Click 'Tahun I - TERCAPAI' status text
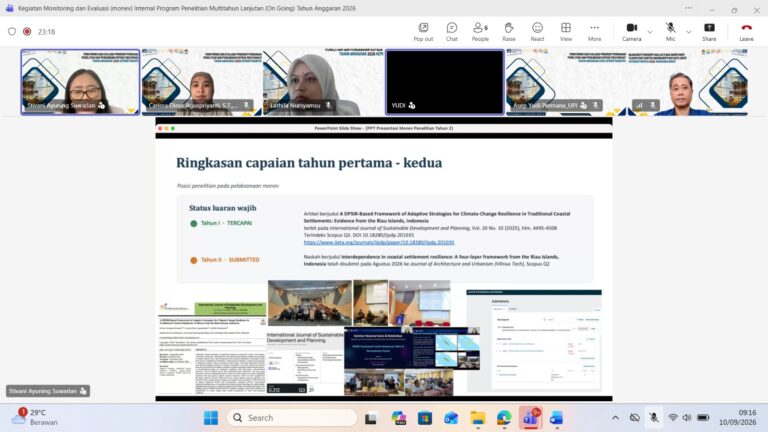Screen dimensions: 768x432 click(x=226, y=223)
